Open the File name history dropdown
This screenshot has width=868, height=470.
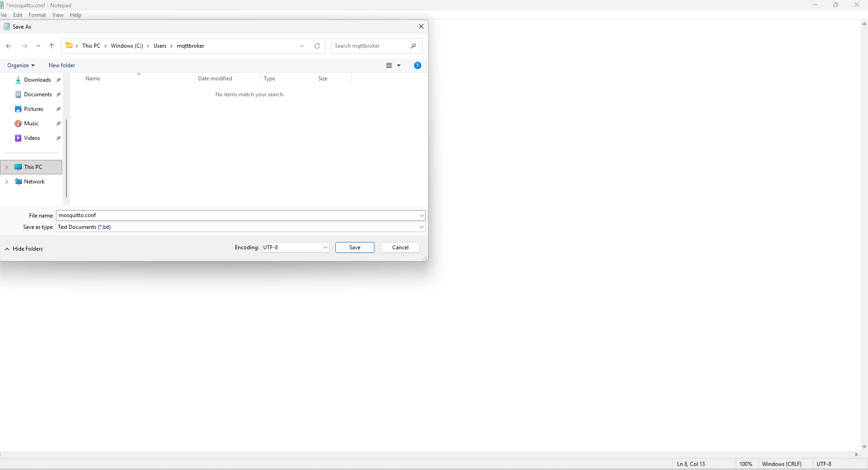point(421,215)
